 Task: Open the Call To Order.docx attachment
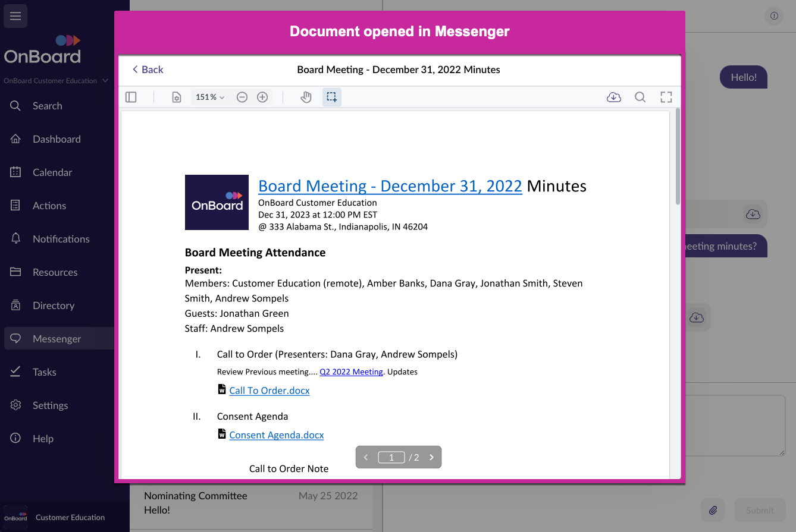pos(269,391)
